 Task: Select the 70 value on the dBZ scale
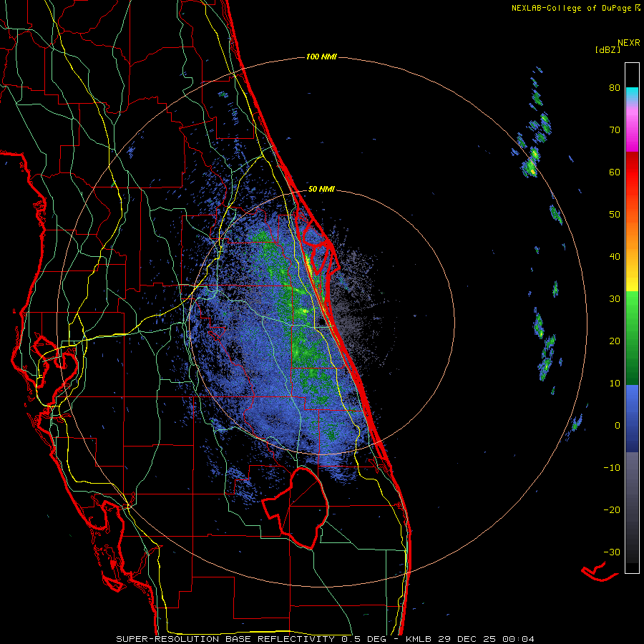(615, 130)
